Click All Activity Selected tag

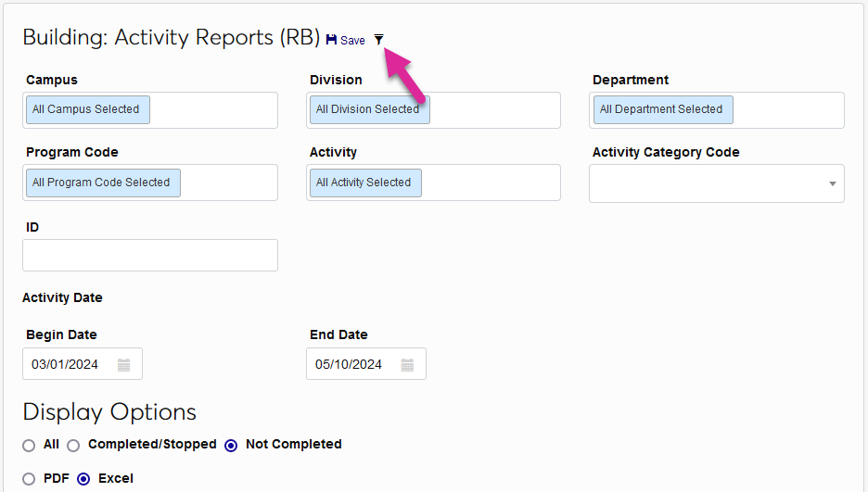click(365, 183)
